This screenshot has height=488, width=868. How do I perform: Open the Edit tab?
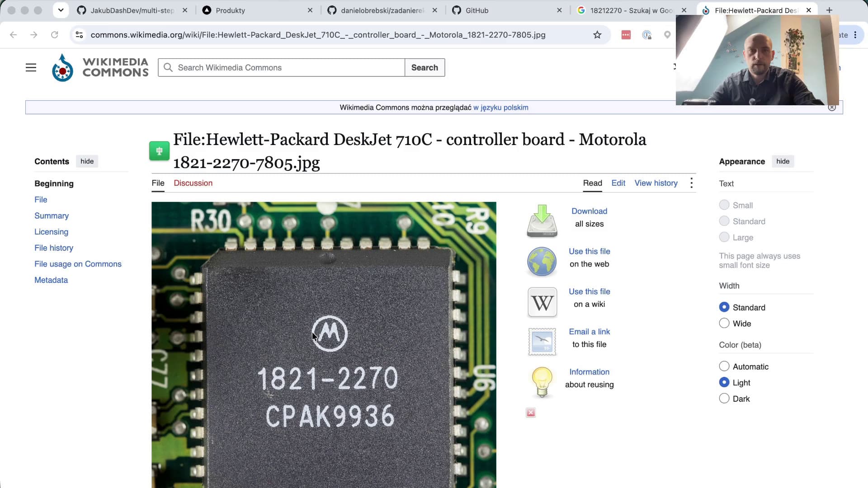click(x=618, y=183)
